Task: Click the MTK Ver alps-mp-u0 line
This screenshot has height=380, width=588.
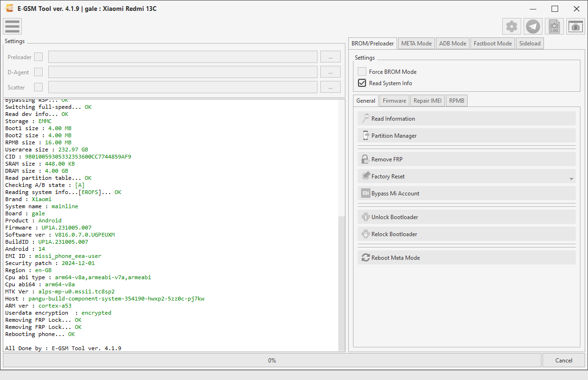Action: click(60, 292)
